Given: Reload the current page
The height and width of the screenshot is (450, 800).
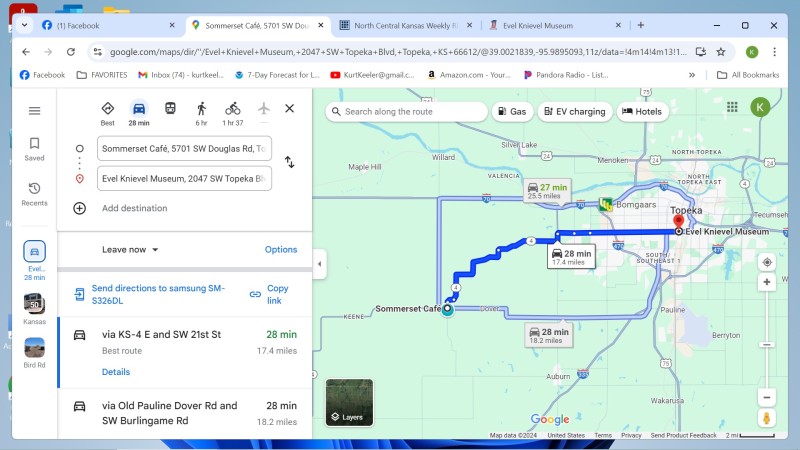Looking at the screenshot, I should (71, 52).
